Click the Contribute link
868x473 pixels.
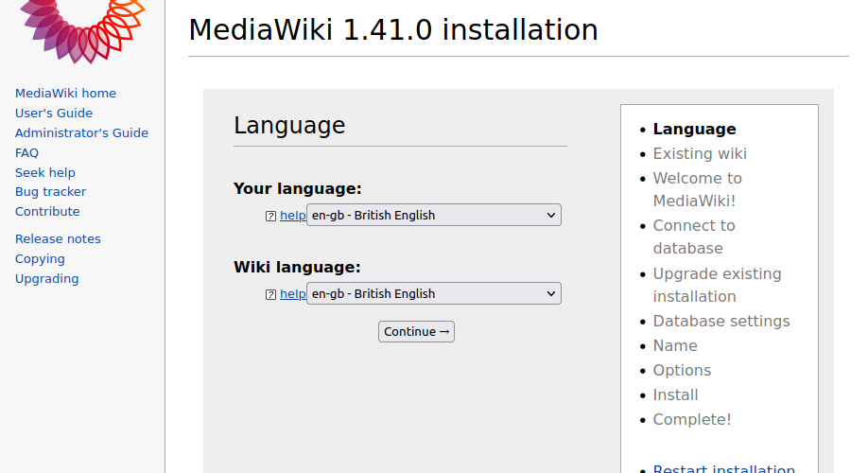coord(47,212)
